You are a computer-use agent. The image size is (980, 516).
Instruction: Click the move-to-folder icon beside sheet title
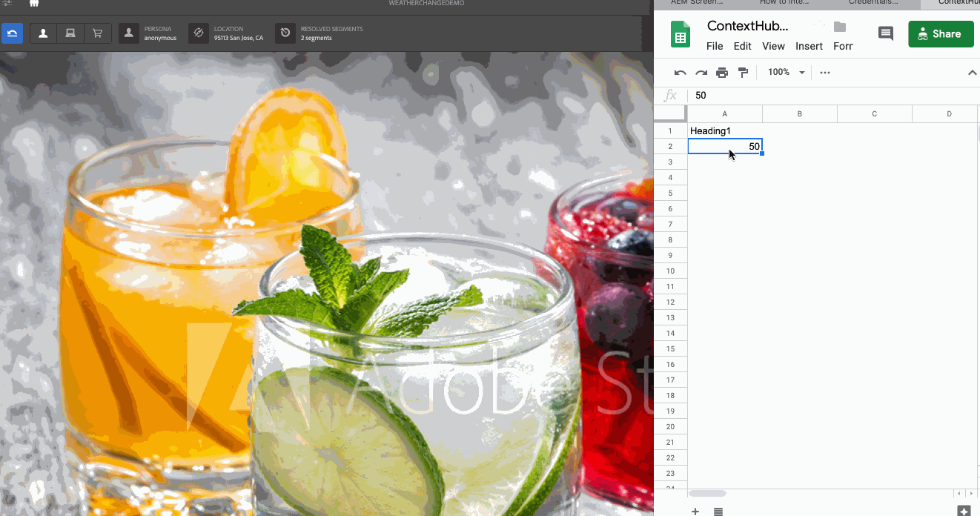coord(840,27)
